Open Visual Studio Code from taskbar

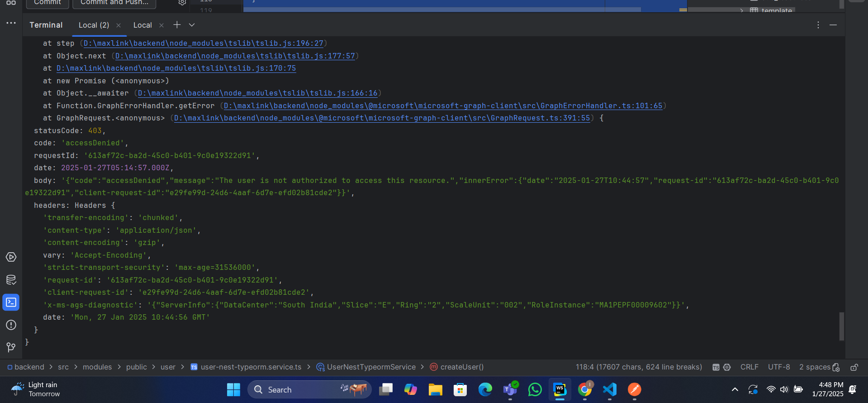click(610, 389)
